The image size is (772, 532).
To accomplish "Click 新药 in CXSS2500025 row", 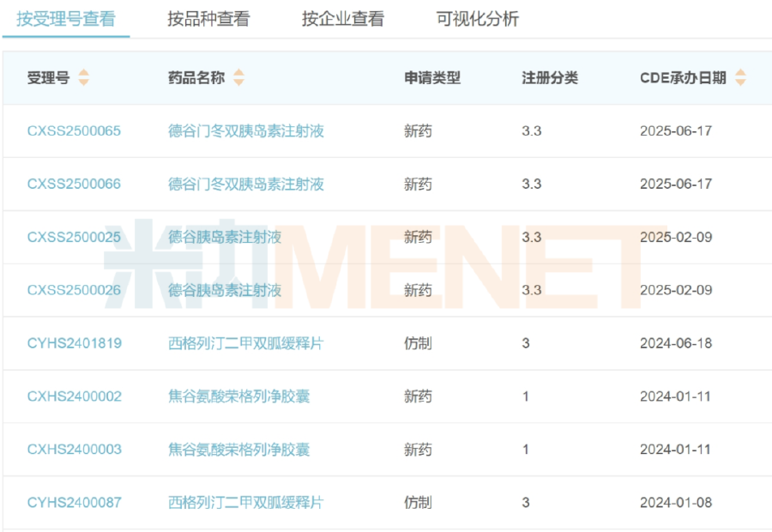I will click(418, 238).
